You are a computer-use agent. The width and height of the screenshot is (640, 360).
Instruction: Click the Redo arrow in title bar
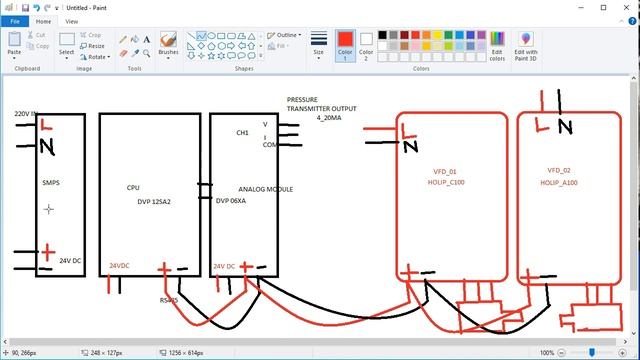[x=47, y=8]
